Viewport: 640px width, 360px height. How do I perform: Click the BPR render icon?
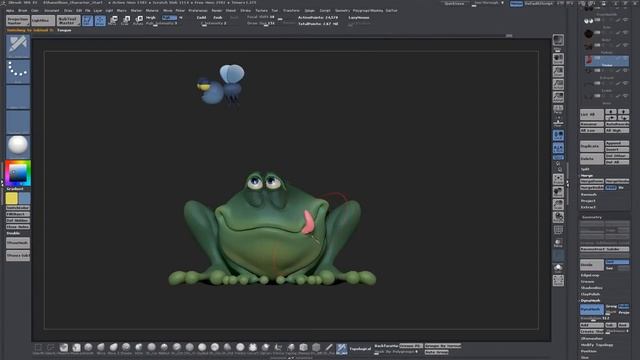point(558,40)
